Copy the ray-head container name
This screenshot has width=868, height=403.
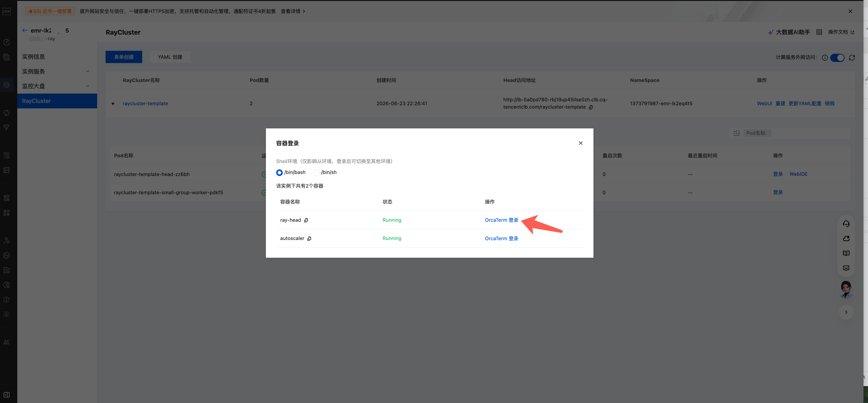click(x=306, y=220)
